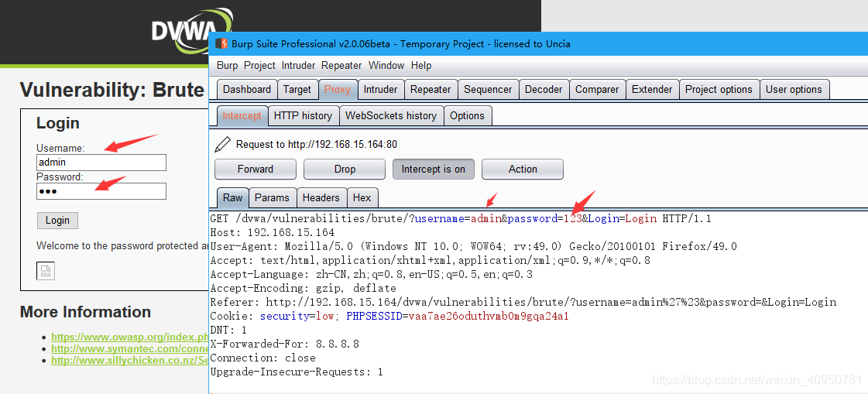Screen dimensions: 868x394
Task: Click the User-Agent header line
Action: [473, 246]
